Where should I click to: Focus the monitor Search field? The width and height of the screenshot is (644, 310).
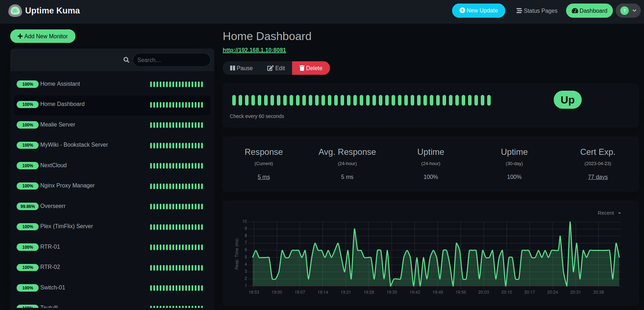172,60
